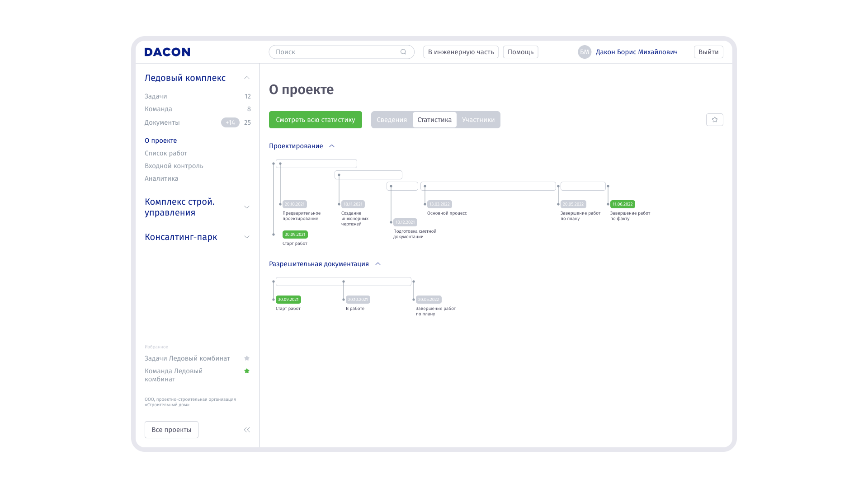
Task: Select the 11.06.2022 completion date marker
Action: 622,204
